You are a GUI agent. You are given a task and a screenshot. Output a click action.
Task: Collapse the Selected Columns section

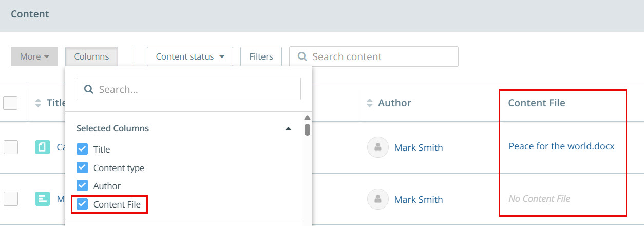point(289,128)
